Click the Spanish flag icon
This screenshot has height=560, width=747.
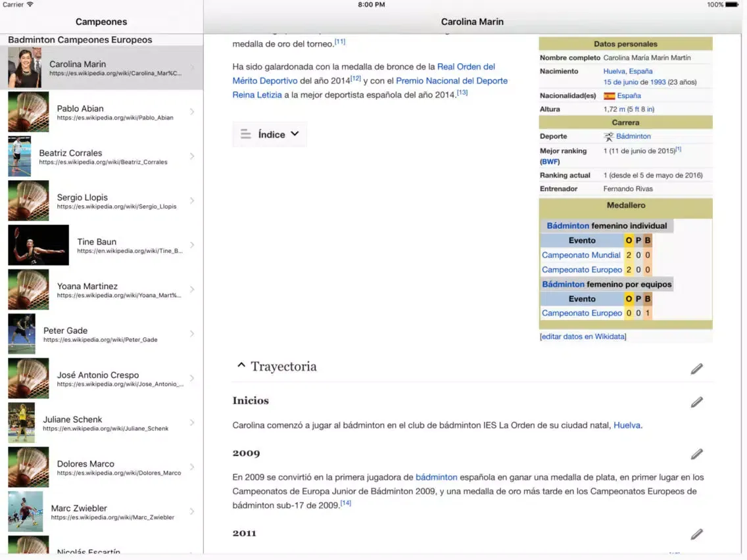coord(610,96)
